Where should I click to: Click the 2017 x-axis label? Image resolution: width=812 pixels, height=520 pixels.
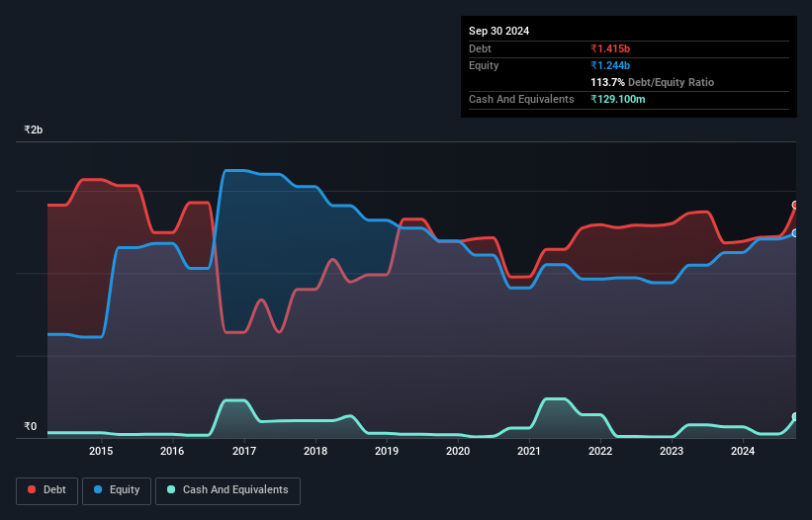pyautogui.click(x=244, y=451)
